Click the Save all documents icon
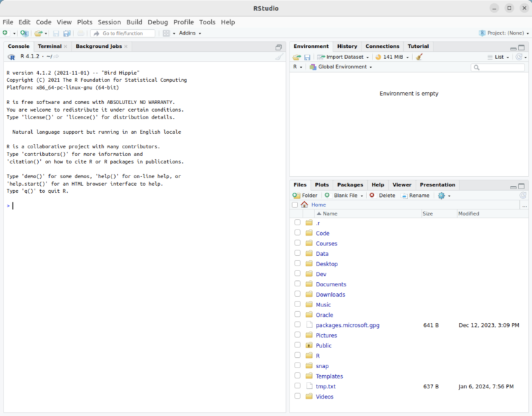 pyautogui.click(x=66, y=33)
